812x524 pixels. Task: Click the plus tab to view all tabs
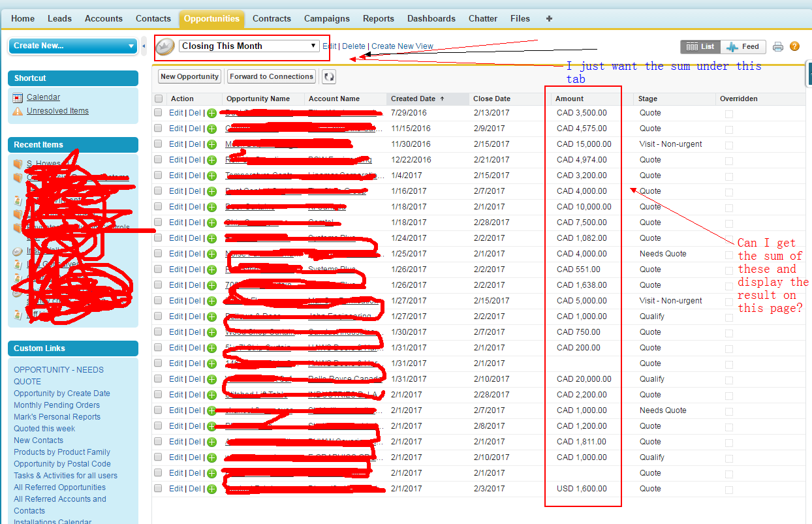point(549,19)
